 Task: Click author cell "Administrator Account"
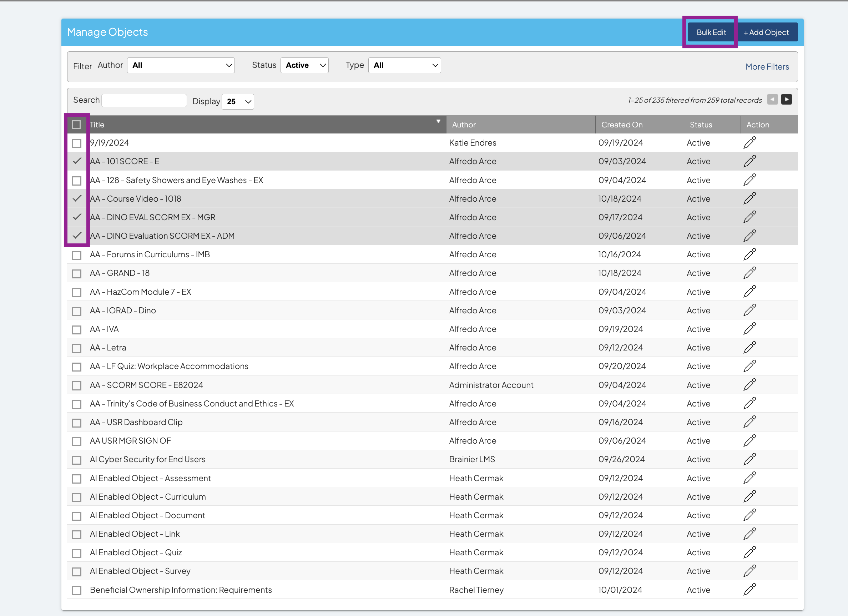coord(491,385)
